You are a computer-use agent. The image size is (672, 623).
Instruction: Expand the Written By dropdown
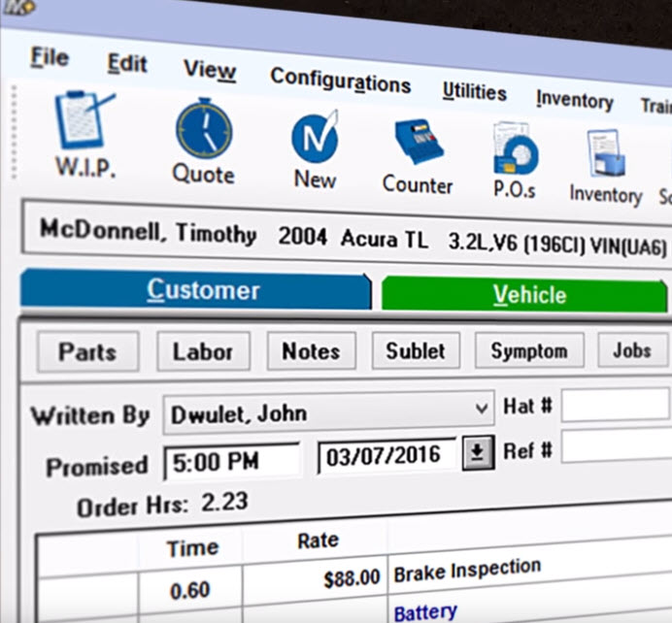[482, 410]
